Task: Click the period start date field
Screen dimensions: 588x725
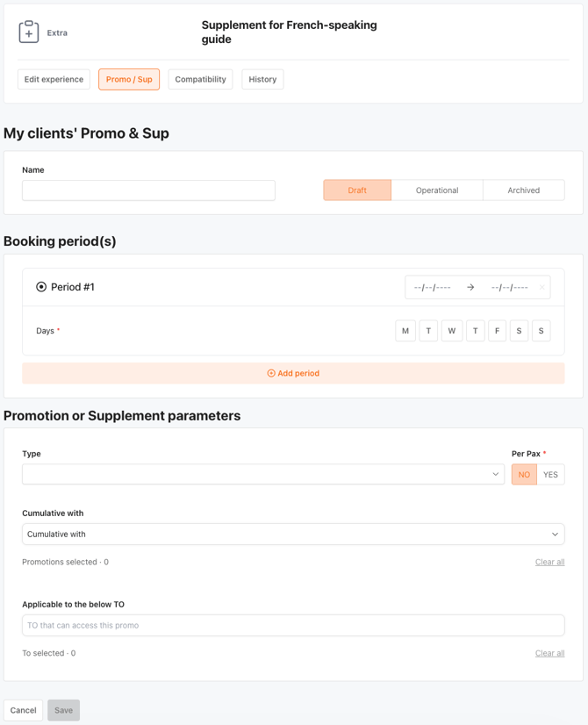Action: coord(432,287)
